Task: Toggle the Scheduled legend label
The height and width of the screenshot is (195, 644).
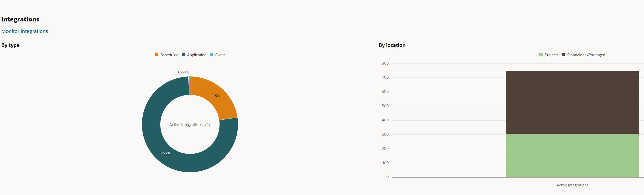Action: (x=169, y=55)
